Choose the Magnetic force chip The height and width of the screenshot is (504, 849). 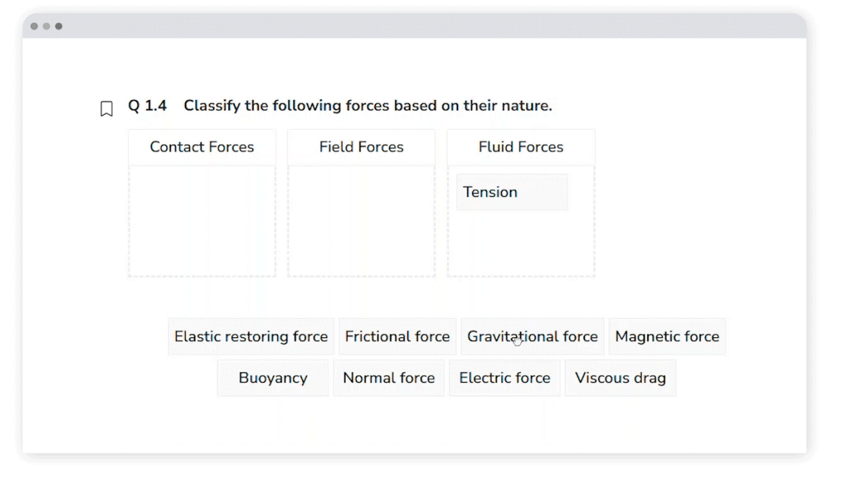click(667, 337)
